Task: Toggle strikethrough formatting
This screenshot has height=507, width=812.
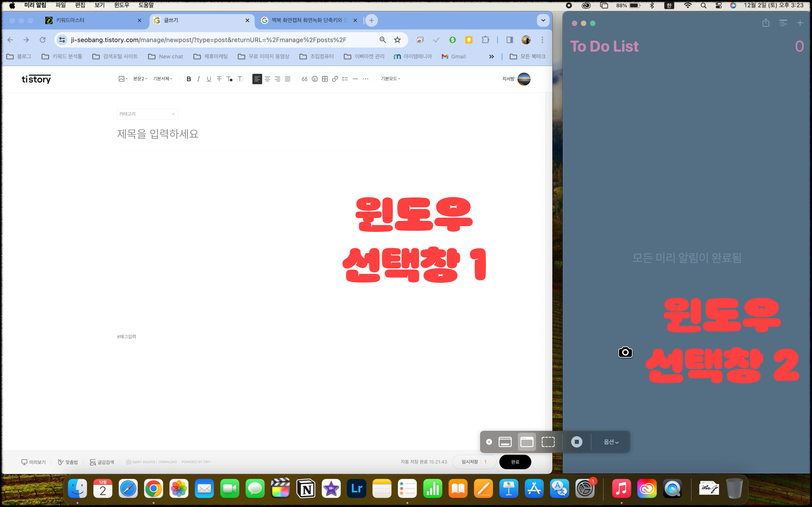Action: point(219,79)
